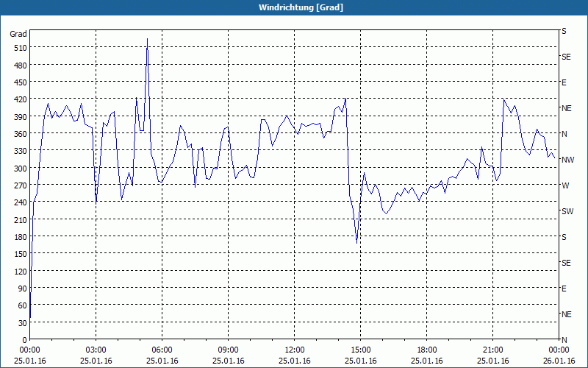Pick the 240 degree axis label
Viewport: 588px width, 368px height.
click(21, 202)
